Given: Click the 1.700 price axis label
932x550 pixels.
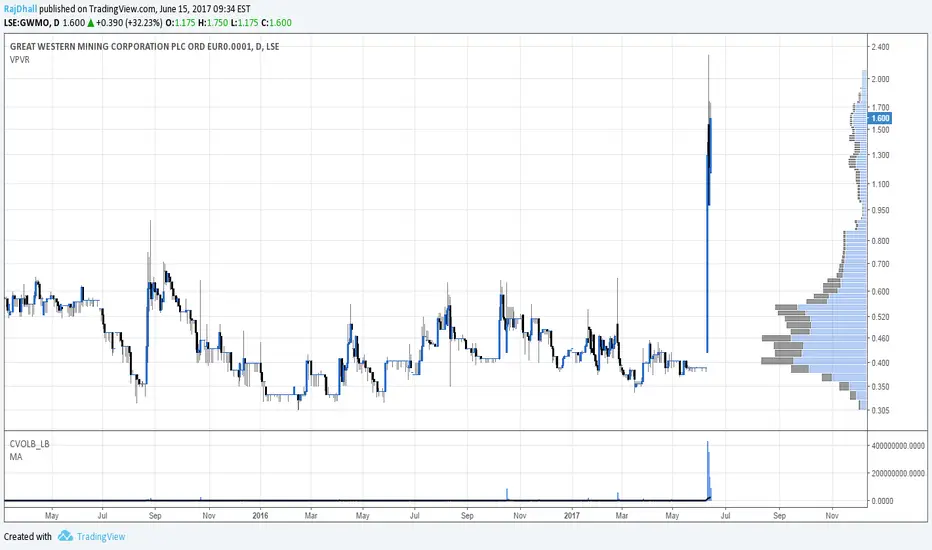Looking at the screenshot, I should 880,108.
